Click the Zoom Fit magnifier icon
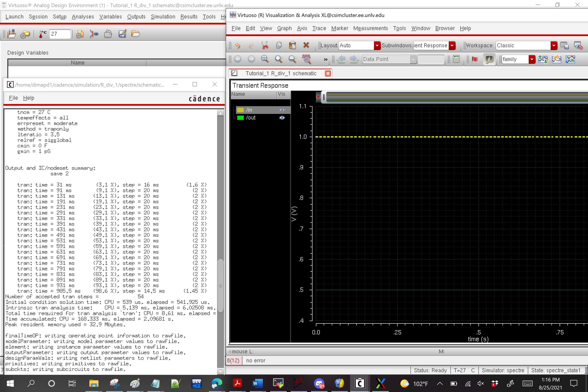Image resolution: width=588 pixels, height=392 pixels. [265, 59]
